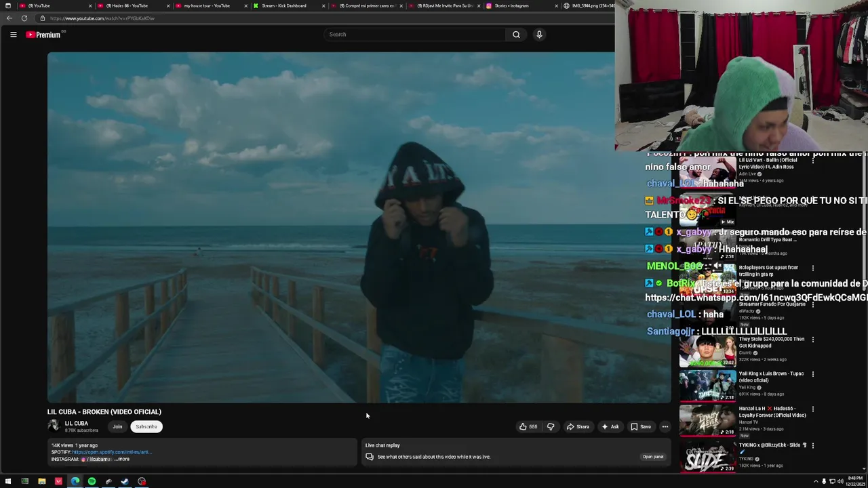Open the red circular app taskbar icon
The height and width of the screenshot is (488, 868).
click(x=142, y=482)
